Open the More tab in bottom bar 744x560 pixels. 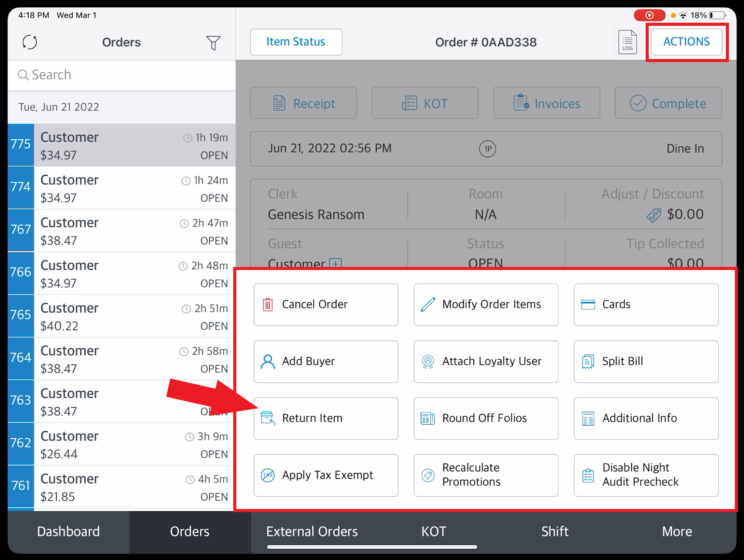(x=677, y=532)
